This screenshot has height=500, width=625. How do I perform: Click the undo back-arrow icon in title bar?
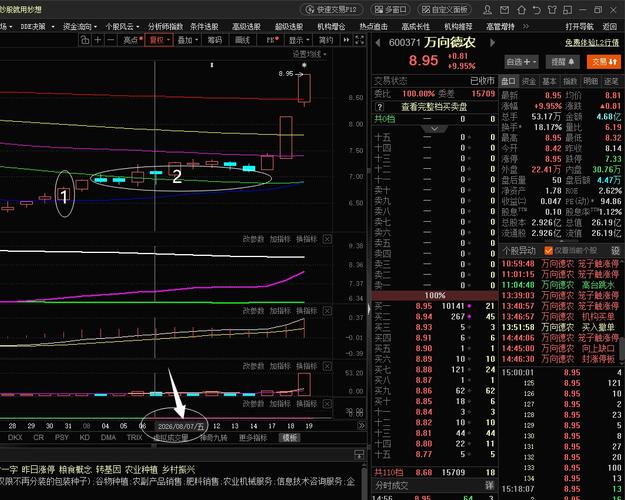click(537, 10)
